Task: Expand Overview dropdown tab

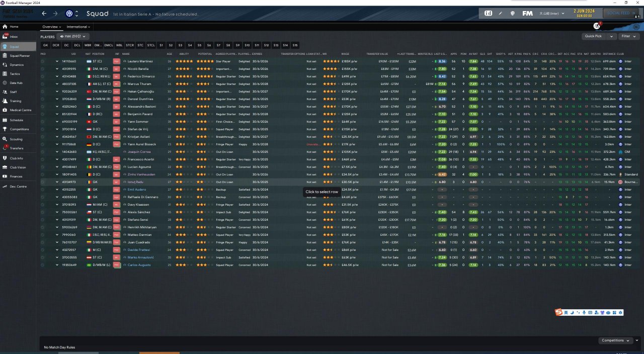Action: [x=52, y=27]
